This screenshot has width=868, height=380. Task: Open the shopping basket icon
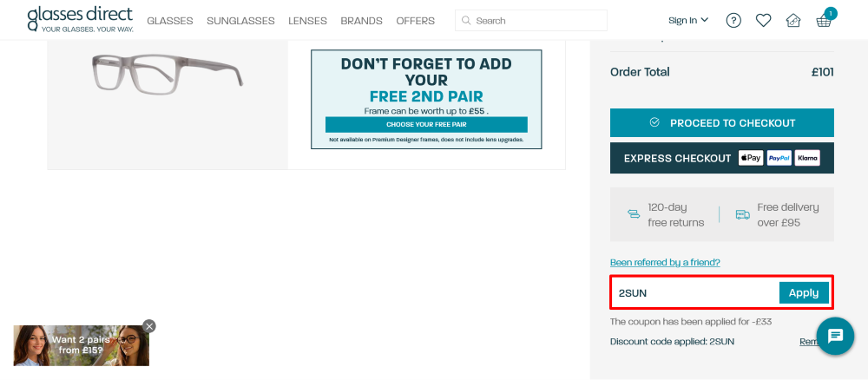[x=824, y=21]
